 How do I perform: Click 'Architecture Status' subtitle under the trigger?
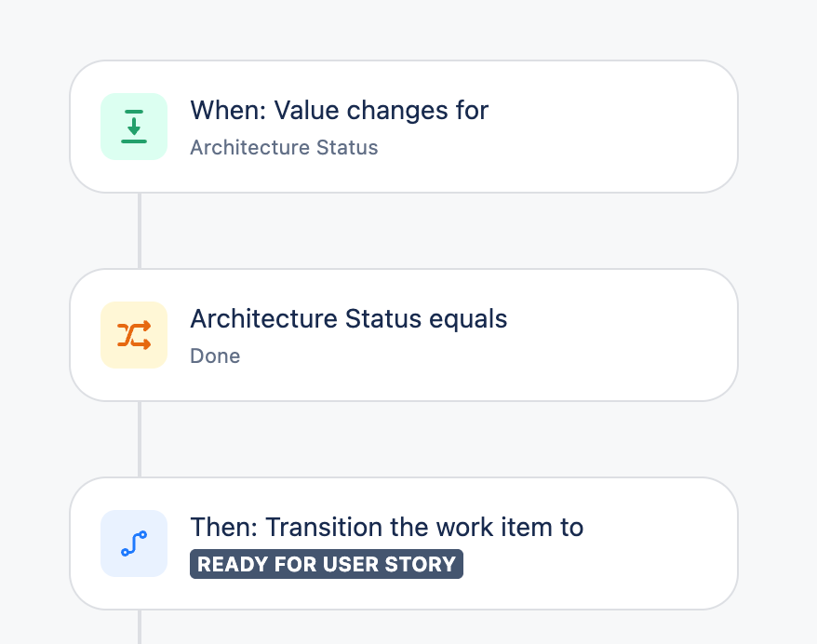click(284, 147)
